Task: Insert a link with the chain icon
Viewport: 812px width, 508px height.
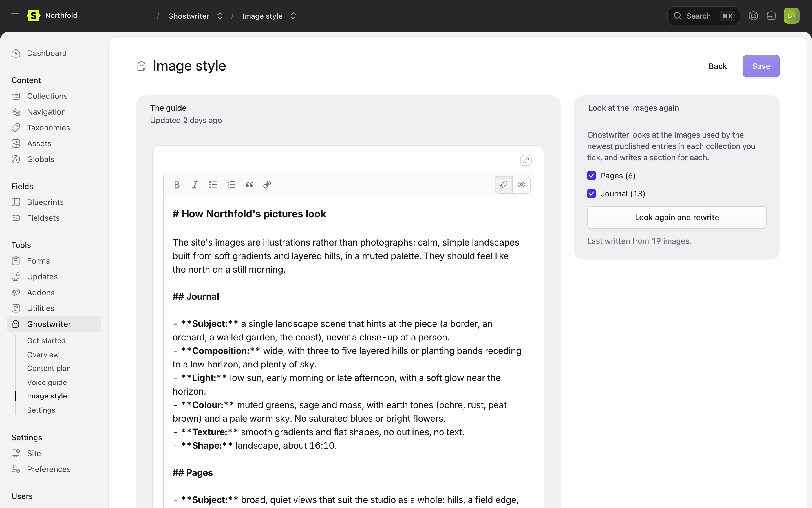Action: (x=267, y=185)
